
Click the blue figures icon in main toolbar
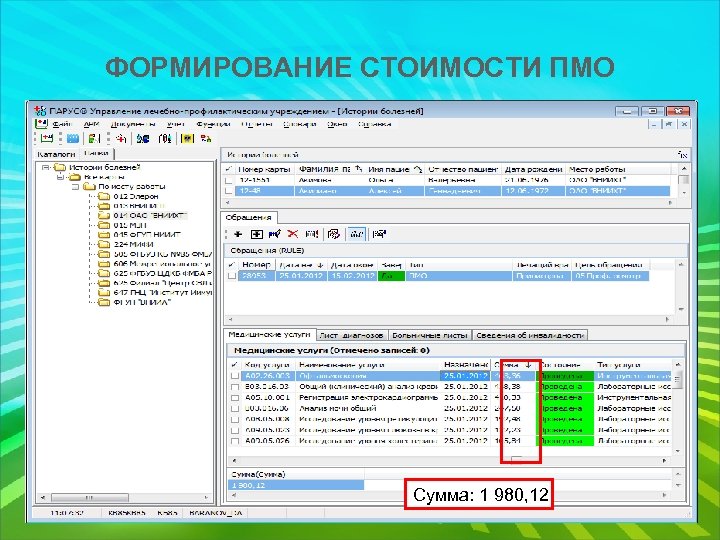[x=143, y=138]
